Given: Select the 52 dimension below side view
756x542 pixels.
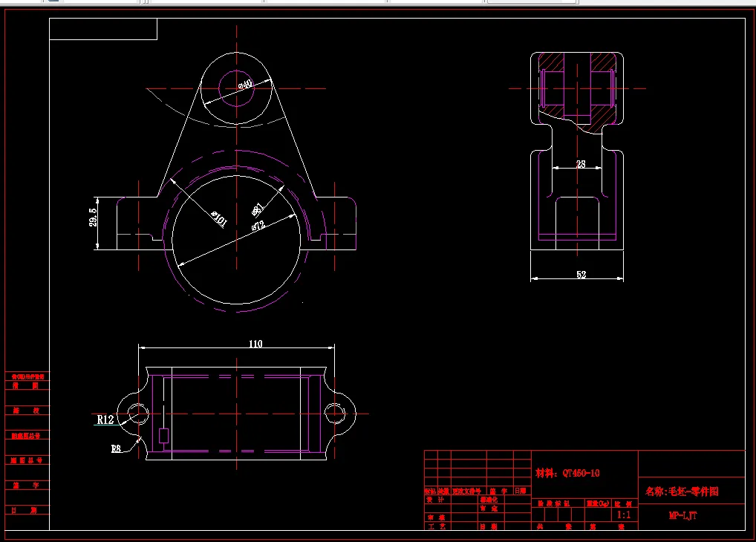Looking at the screenshot, I should (x=581, y=275).
